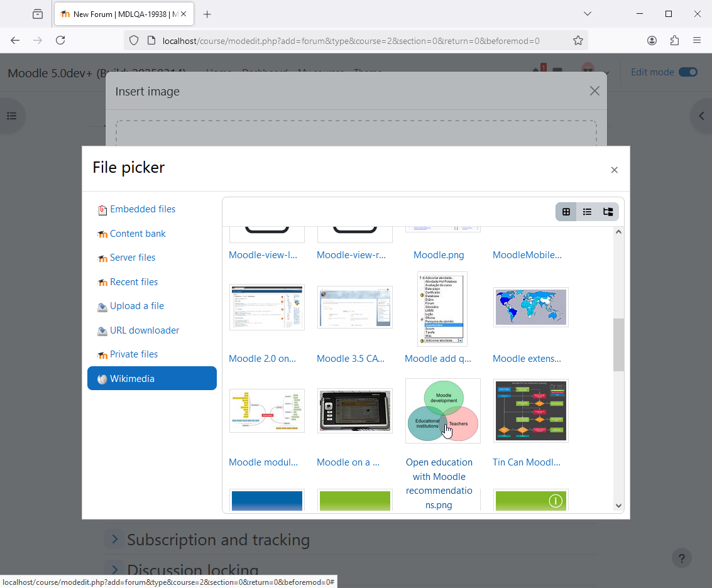Go back in browser history
This screenshot has width=712, height=588.
(15, 40)
